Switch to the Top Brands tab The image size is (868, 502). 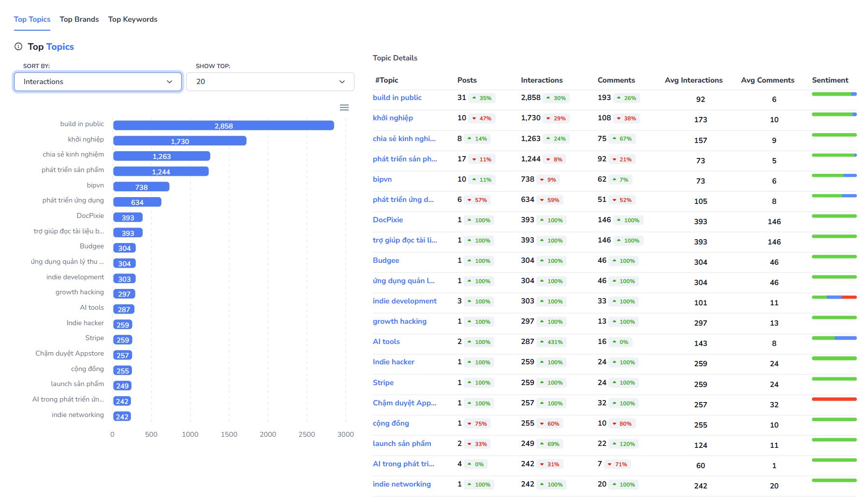click(79, 19)
